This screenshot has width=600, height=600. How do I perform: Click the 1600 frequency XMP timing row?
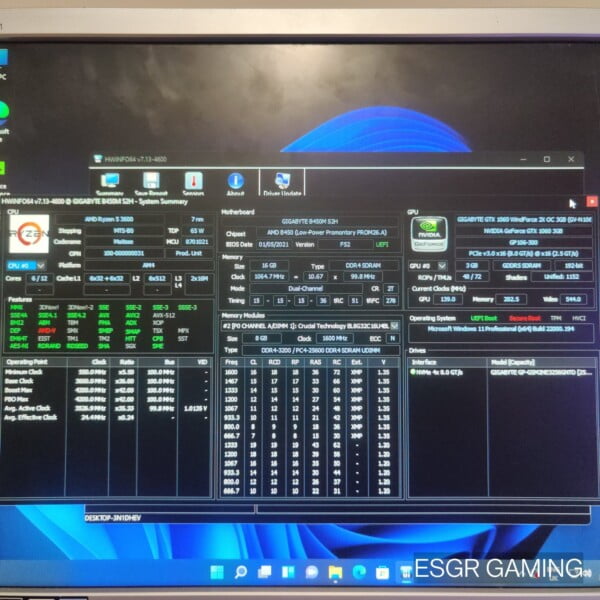(310, 372)
